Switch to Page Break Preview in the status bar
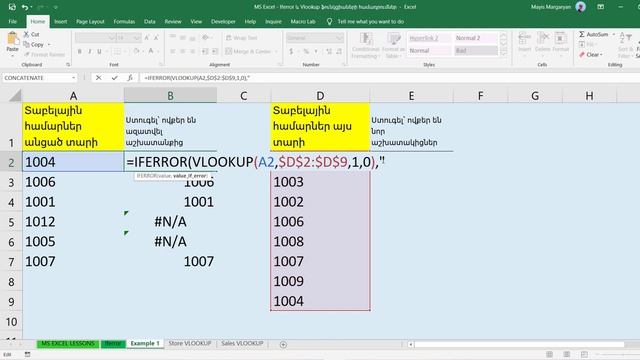The image size is (640, 360). coord(584,354)
